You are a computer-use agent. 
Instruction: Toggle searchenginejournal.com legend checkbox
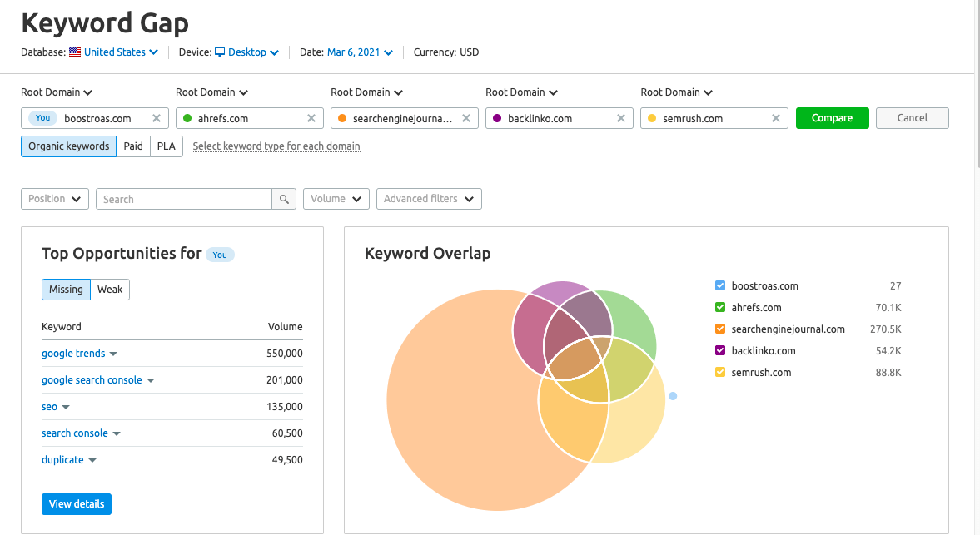pos(720,329)
